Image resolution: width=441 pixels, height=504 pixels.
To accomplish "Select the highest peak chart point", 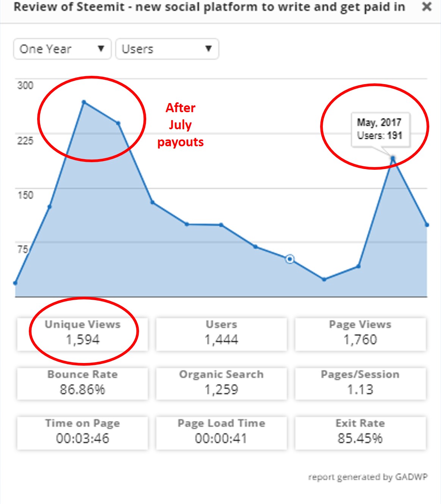I will (84, 102).
